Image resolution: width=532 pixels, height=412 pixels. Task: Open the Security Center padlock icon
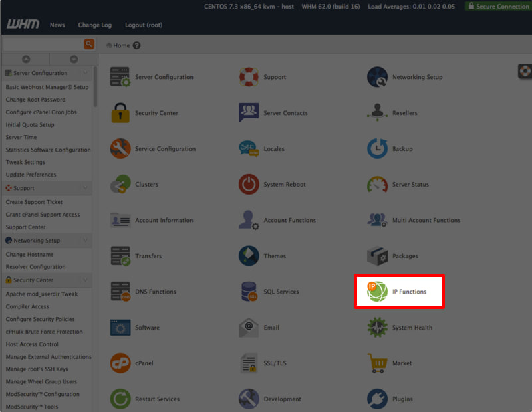[120, 112]
